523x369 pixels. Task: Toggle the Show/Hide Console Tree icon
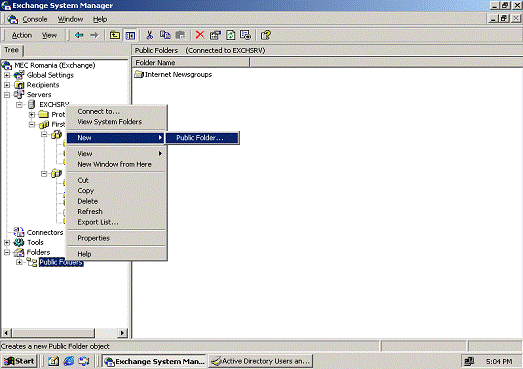[130, 35]
